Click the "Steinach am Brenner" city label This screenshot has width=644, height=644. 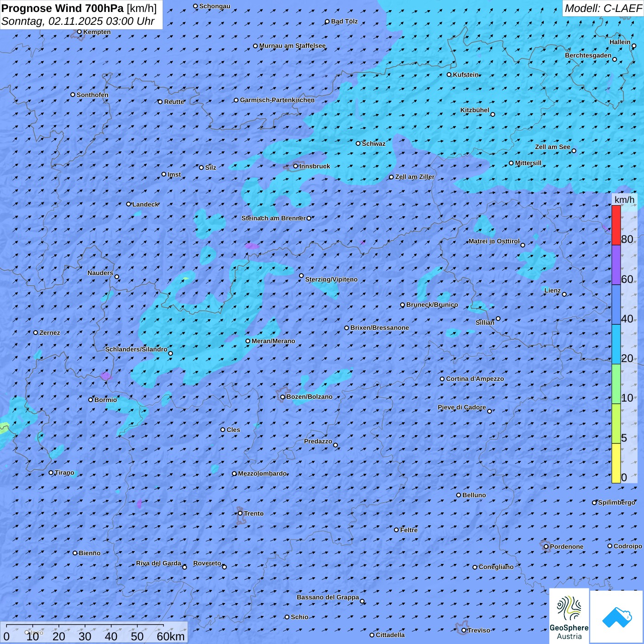click(274, 218)
